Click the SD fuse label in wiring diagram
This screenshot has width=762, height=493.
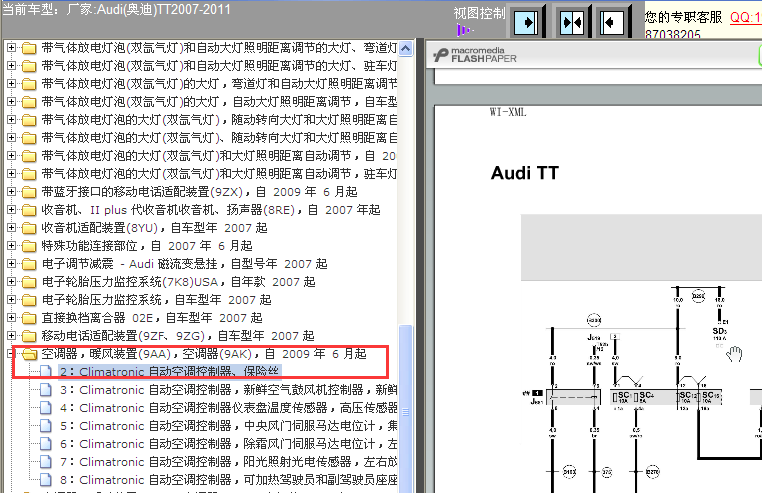(x=719, y=331)
